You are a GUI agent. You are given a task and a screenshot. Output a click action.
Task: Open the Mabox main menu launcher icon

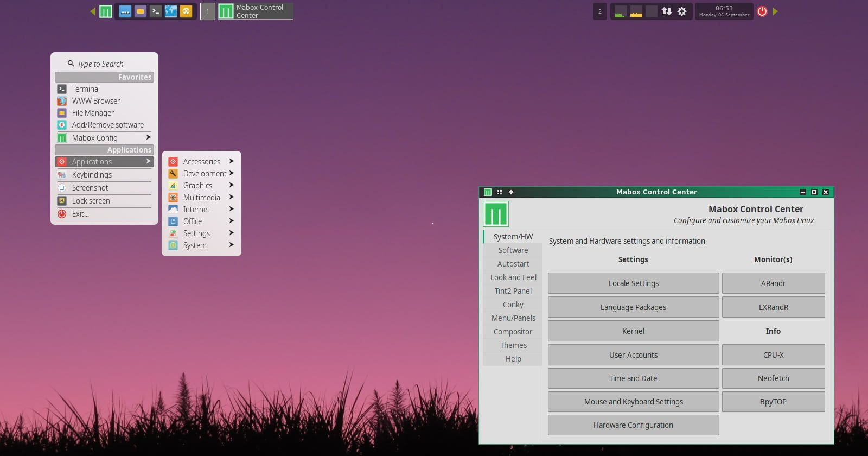pyautogui.click(x=106, y=11)
